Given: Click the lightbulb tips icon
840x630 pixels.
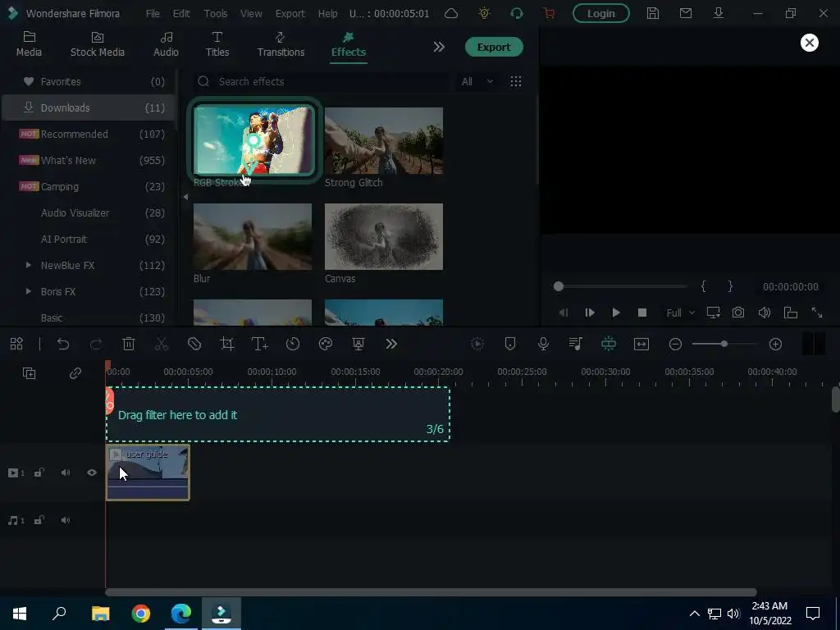Looking at the screenshot, I should [484, 13].
